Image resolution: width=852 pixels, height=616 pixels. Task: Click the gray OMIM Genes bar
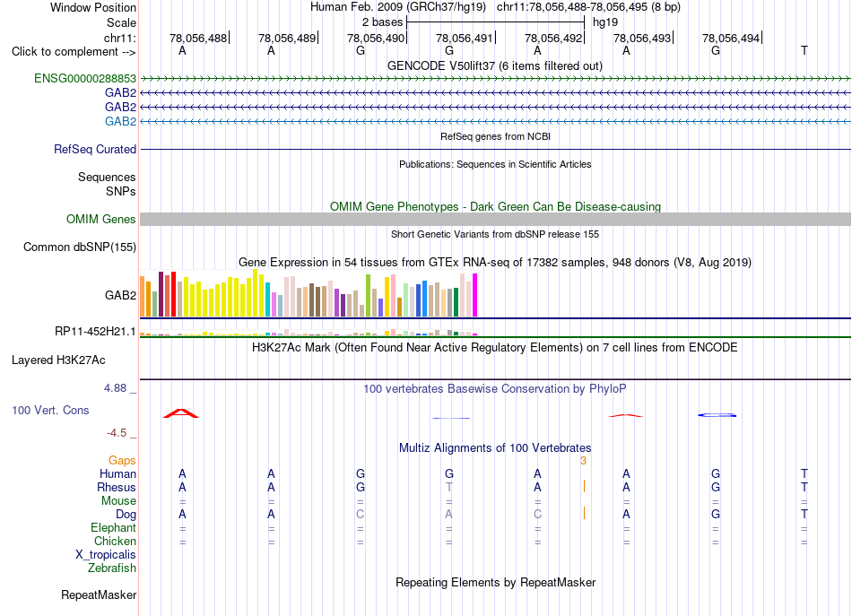(495, 219)
